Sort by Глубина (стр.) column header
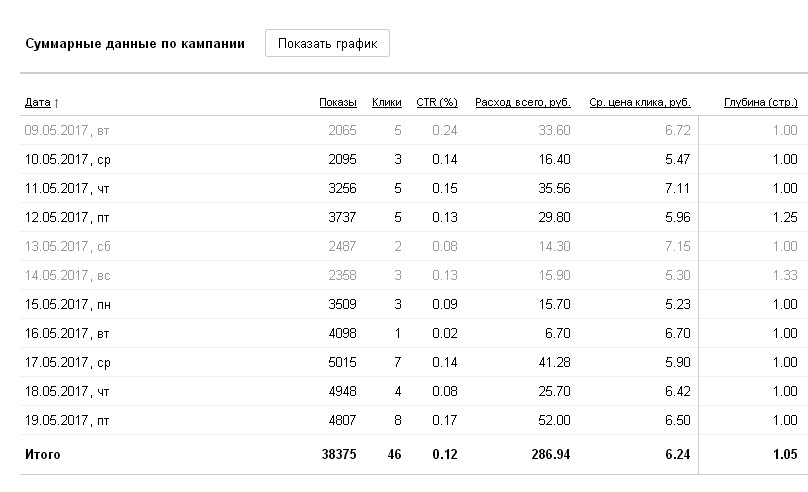Image resolution: width=808 pixels, height=492 pixels. (x=761, y=102)
